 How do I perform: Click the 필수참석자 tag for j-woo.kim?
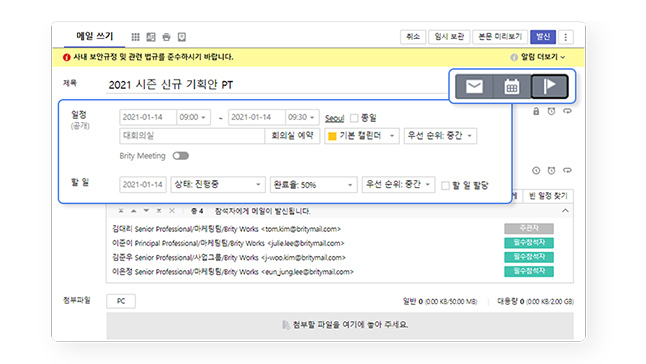coord(529,257)
